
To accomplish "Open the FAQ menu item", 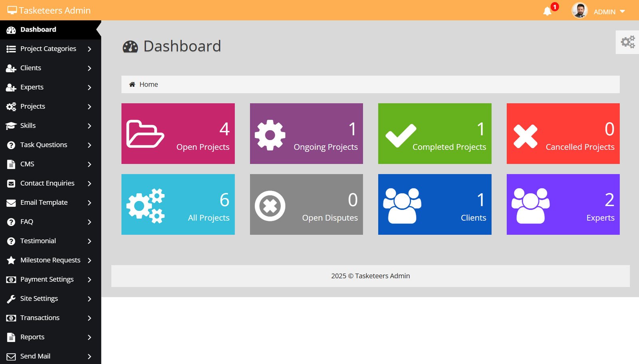I will pyautogui.click(x=50, y=222).
